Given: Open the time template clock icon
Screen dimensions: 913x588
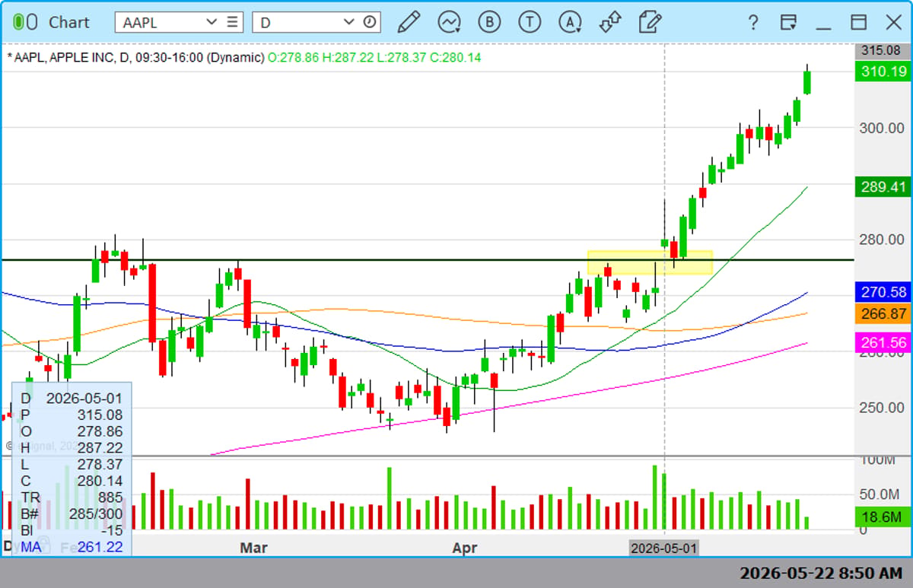Looking at the screenshot, I should click(370, 22).
